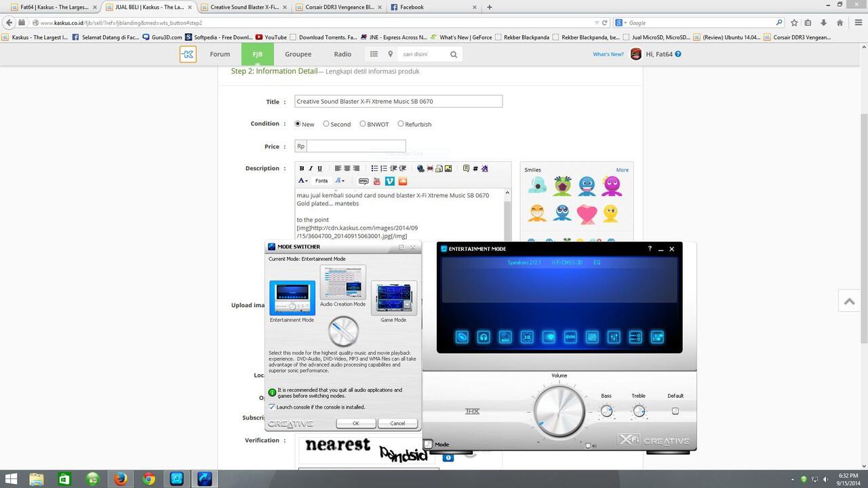Toggle Launch console if installed checkbox
868x488 pixels.
tap(272, 407)
